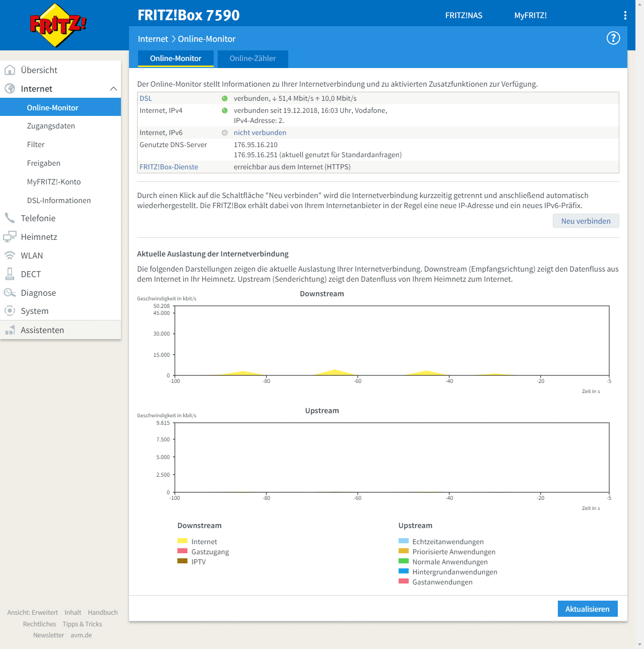The height and width of the screenshot is (649, 644).
Task: Open DSL-Informationen submenu entry
Action: [x=59, y=201]
